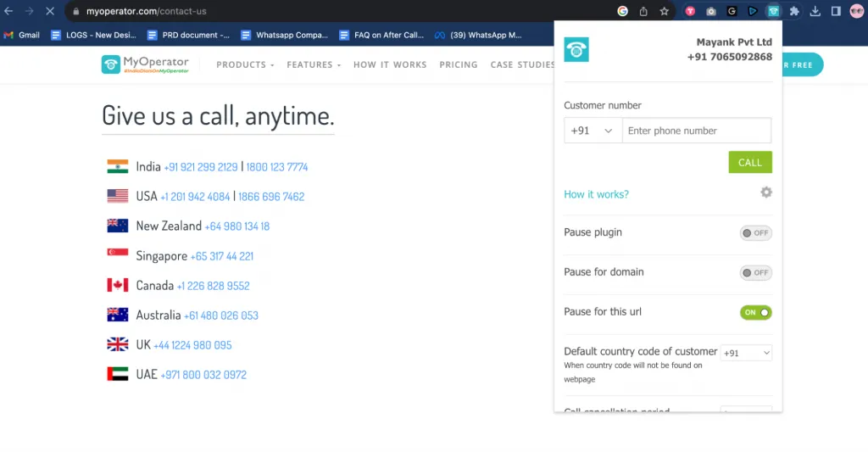Click the India flag icon

(x=117, y=166)
